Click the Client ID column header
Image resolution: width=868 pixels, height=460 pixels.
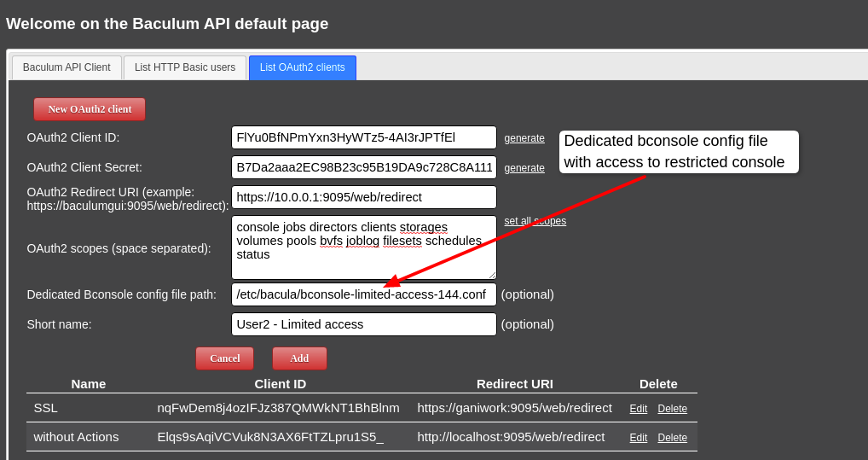[x=281, y=384]
